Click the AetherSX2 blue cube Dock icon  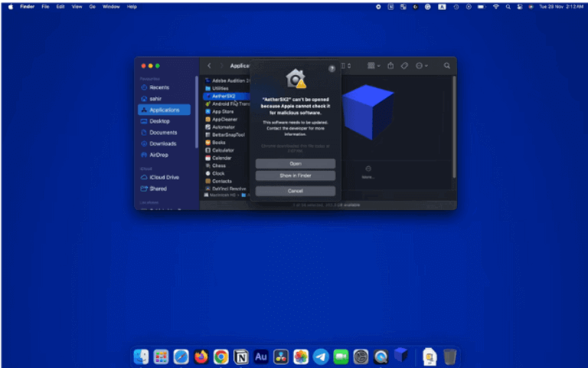coord(401,355)
